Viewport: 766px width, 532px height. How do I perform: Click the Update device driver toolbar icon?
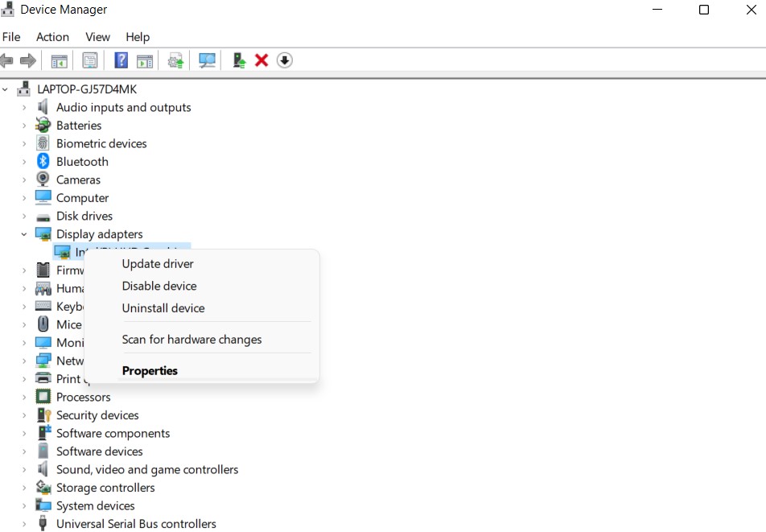tap(239, 60)
